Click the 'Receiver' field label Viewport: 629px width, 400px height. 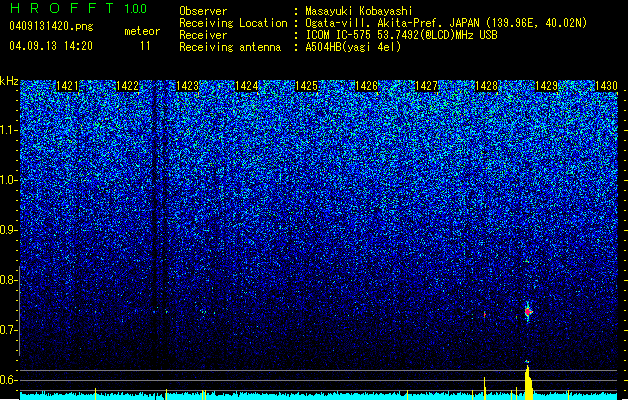(203, 35)
